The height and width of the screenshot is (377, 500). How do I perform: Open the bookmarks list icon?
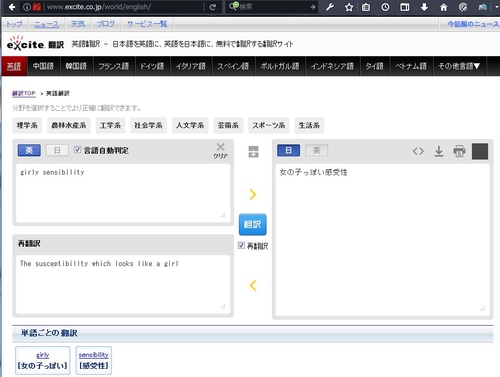pyautogui.click(x=366, y=7)
